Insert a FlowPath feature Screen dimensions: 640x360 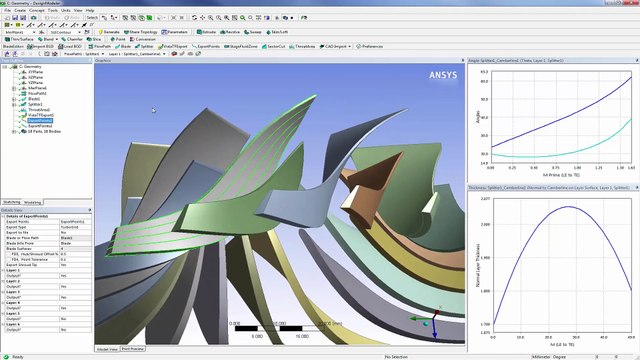[x=99, y=47]
